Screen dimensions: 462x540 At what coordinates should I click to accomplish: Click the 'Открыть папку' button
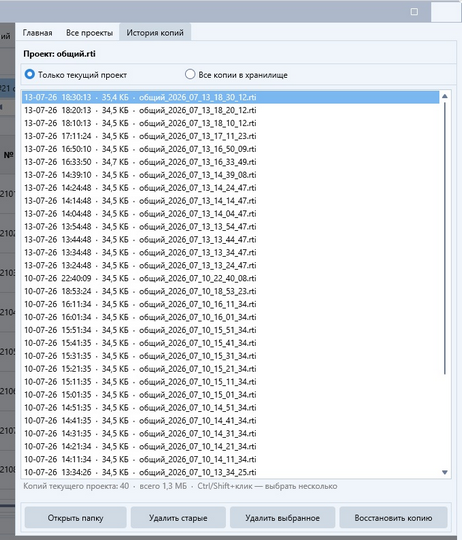75,518
